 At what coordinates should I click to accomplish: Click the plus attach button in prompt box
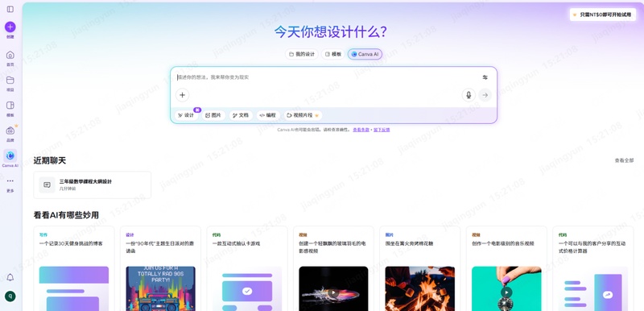(183, 95)
